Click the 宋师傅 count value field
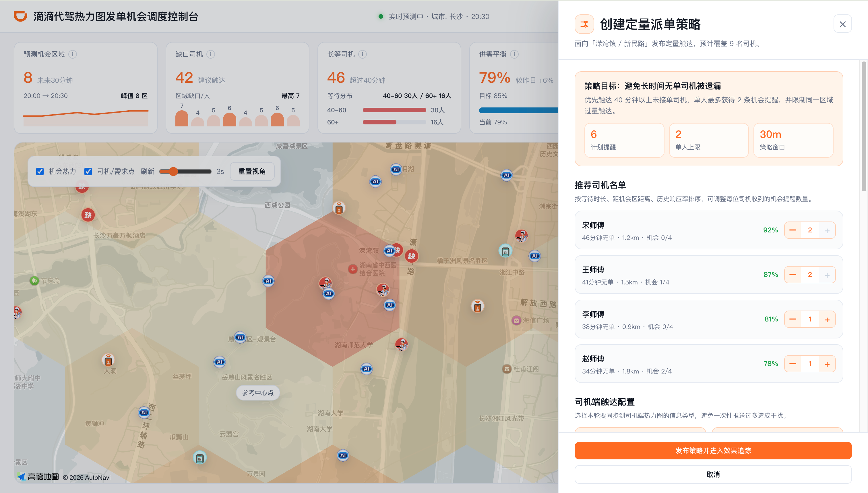The width and height of the screenshot is (868, 493). [x=810, y=230]
